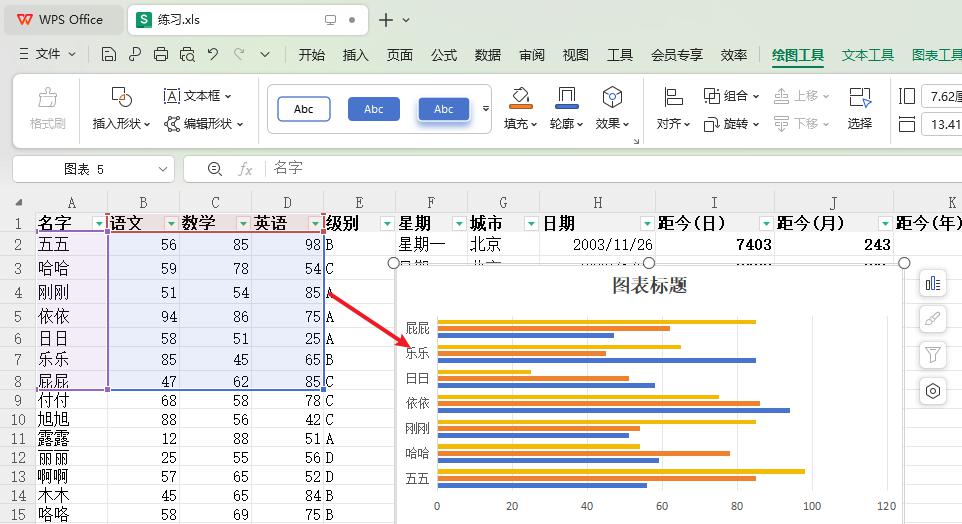
Task: Click the Format Painter tool
Action: pyautogui.click(x=47, y=109)
